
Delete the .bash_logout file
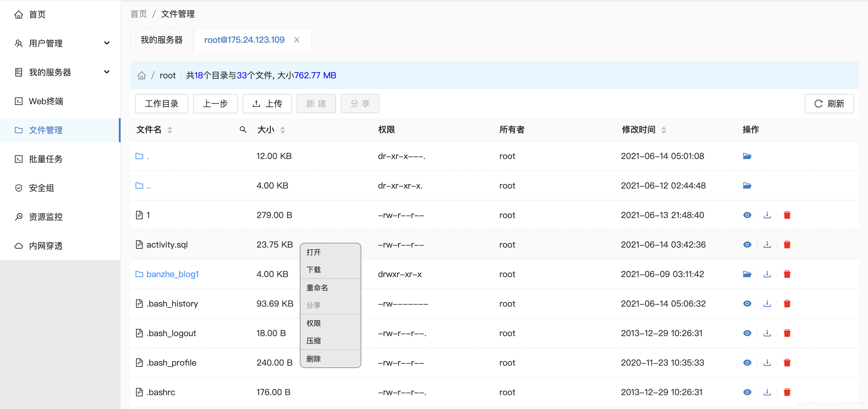click(x=787, y=333)
